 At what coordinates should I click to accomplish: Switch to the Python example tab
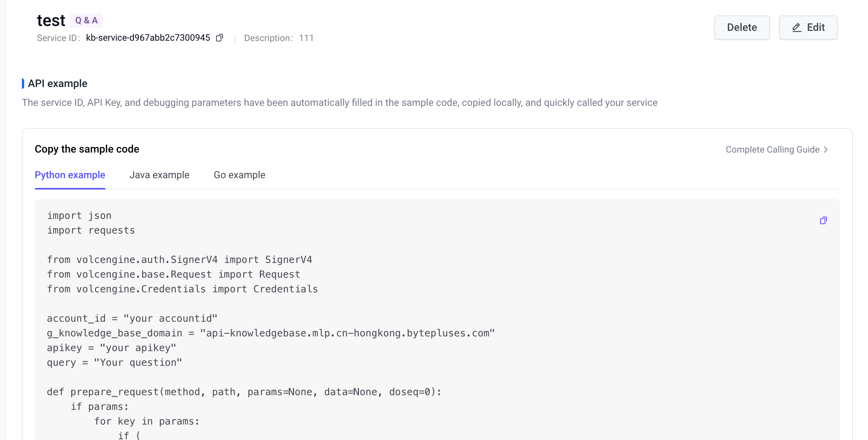(70, 175)
